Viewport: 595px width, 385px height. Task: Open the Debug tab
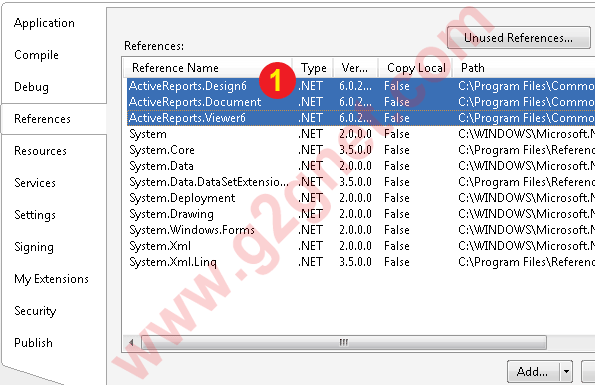pos(31,87)
